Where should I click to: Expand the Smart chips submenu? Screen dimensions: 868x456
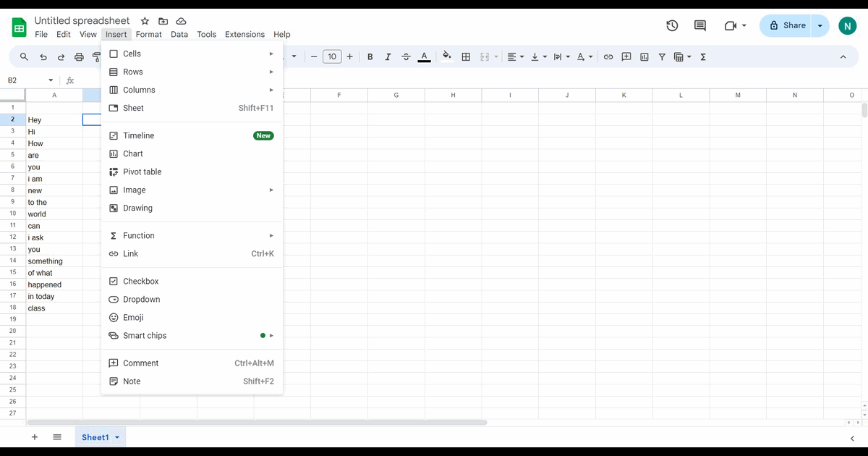pyautogui.click(x=192, y=335)
